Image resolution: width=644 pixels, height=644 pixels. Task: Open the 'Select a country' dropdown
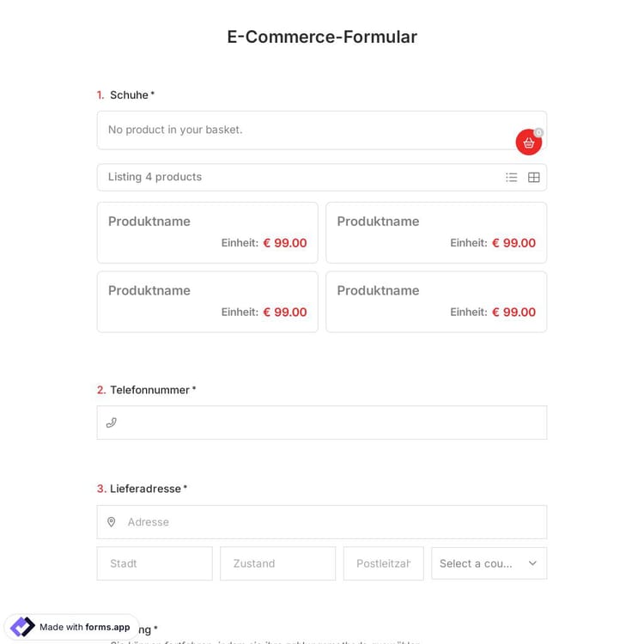pyautogui.click(x=481, y=563)
